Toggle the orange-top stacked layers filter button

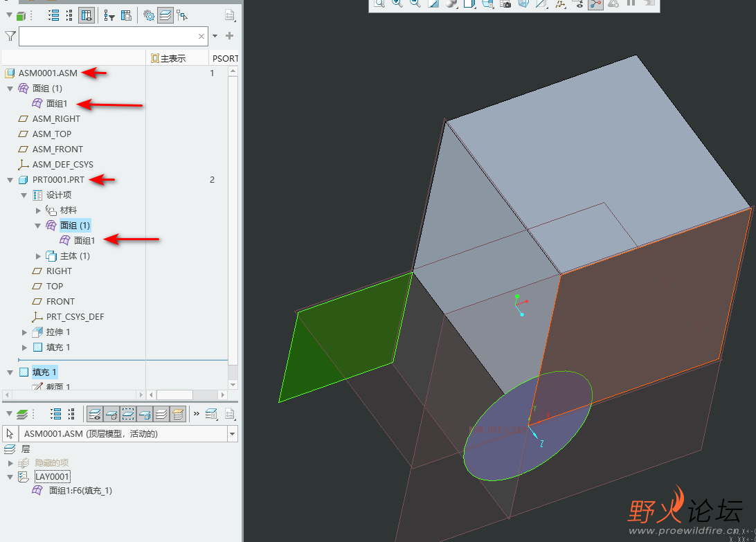(x=177, y=414)
